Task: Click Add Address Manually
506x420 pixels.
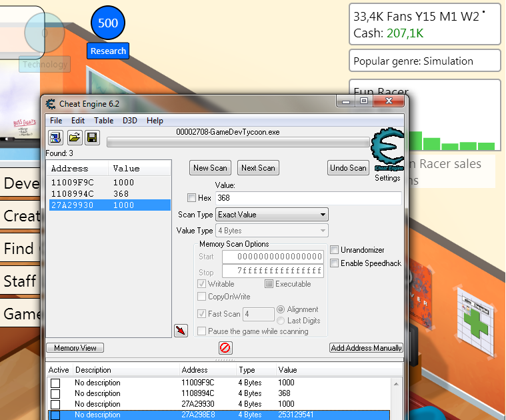Action: pos(366,348)
